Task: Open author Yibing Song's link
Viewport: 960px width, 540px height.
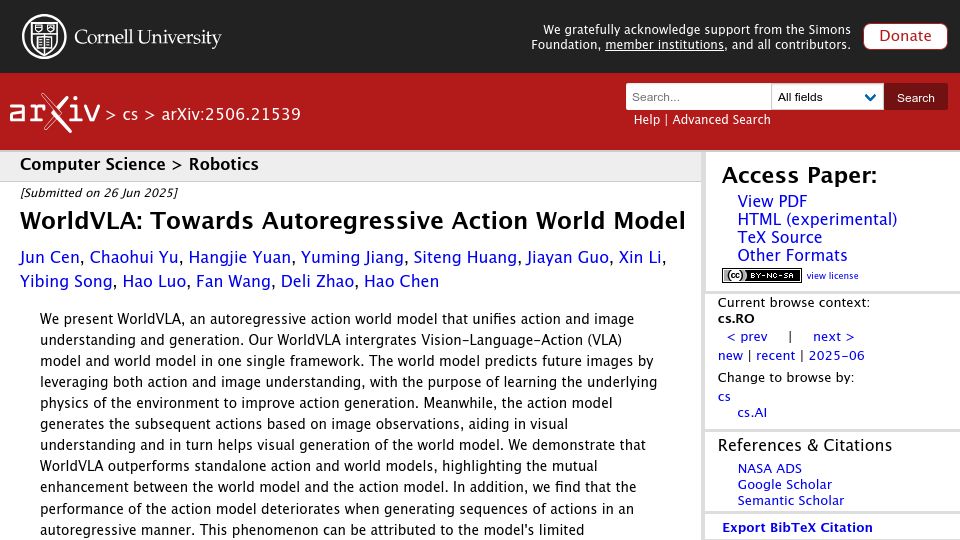Action: pyautogui.click(x=66, y=281)
